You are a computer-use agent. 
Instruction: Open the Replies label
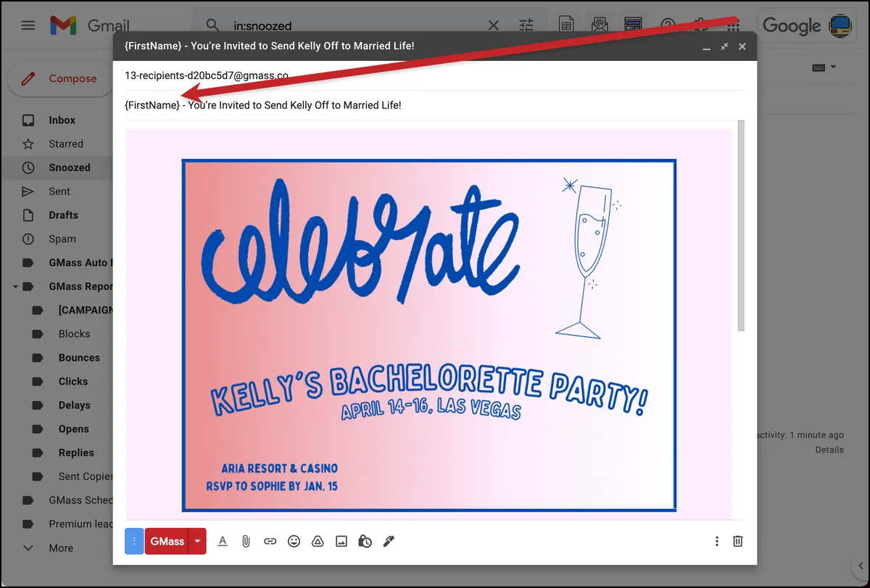(x=76, y=452)
